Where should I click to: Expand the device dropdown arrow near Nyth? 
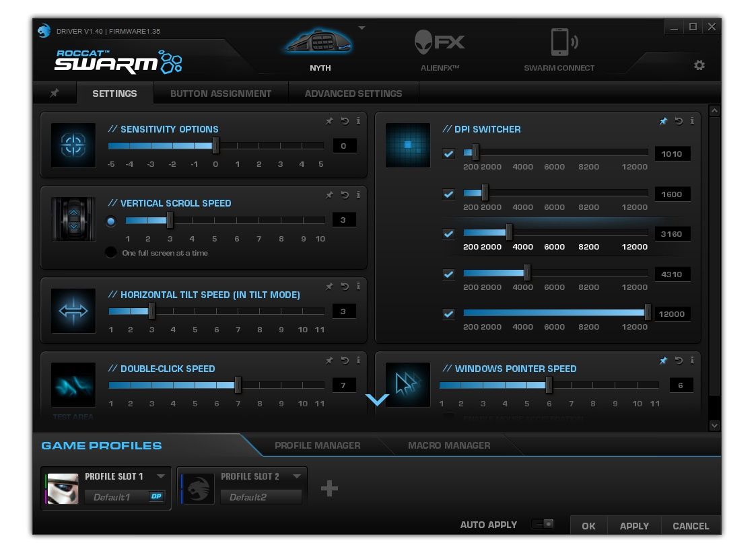coord(362,28)
